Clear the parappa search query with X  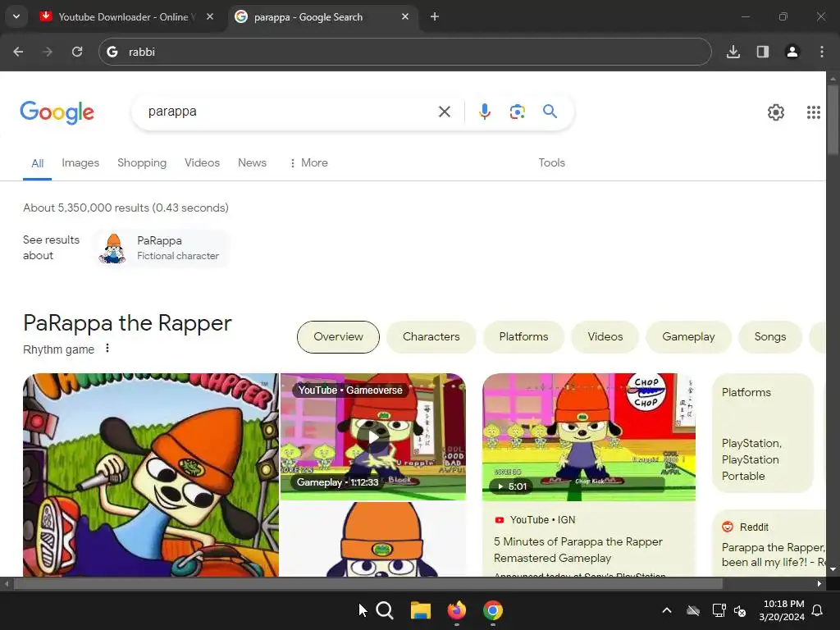point(445,112)
